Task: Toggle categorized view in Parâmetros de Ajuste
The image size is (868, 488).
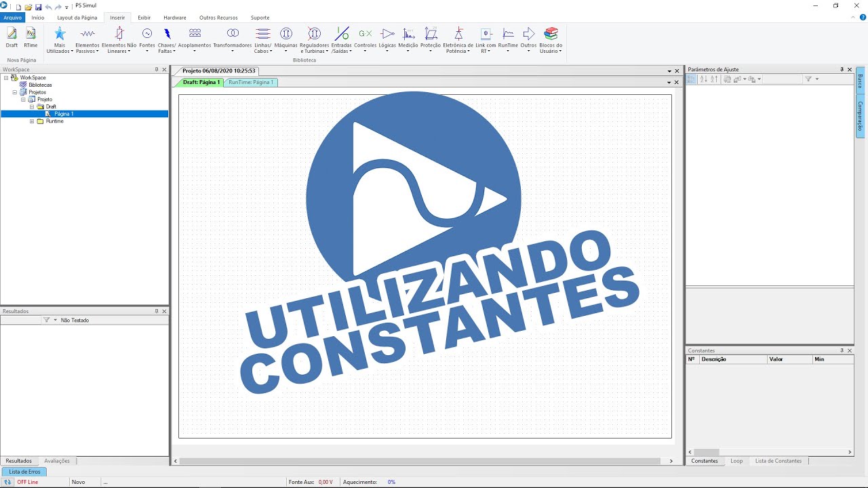Action: point(691,79)
